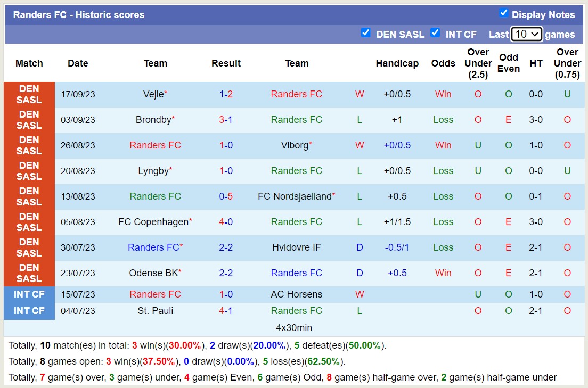Image resolution: width=588 pixels, height=388 pixels.
Task: Click the 1-2 result of the Vejle match
Action: (x=226, y=94)
